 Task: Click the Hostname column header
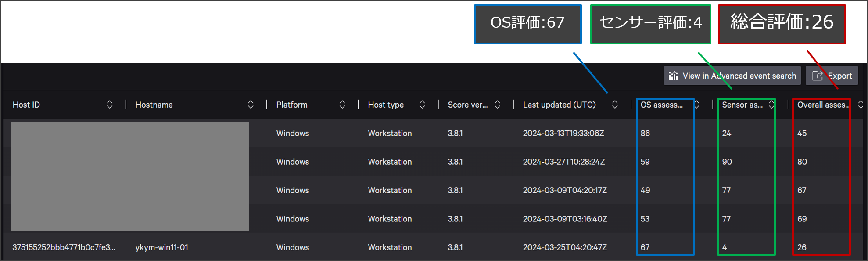point(154,105)
